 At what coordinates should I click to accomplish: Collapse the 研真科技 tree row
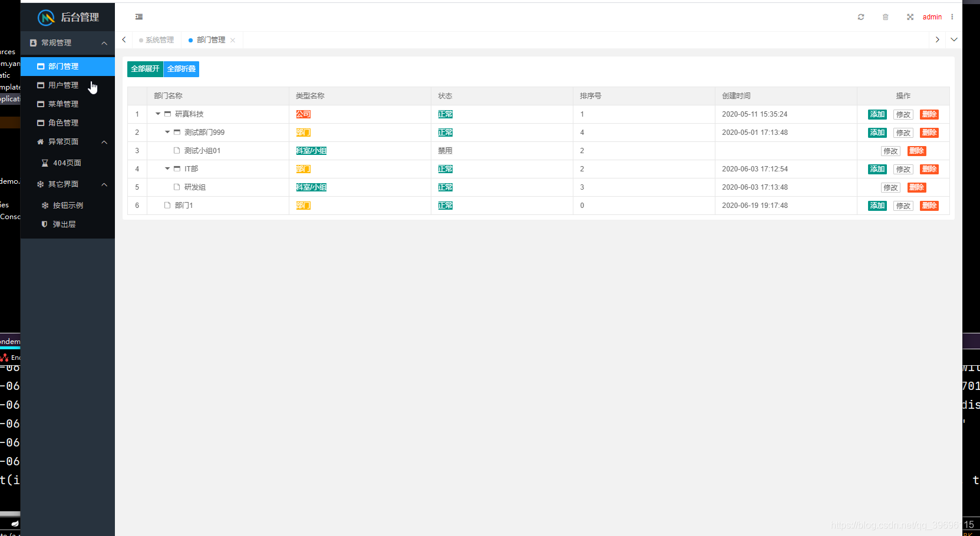tap(157, 114)
